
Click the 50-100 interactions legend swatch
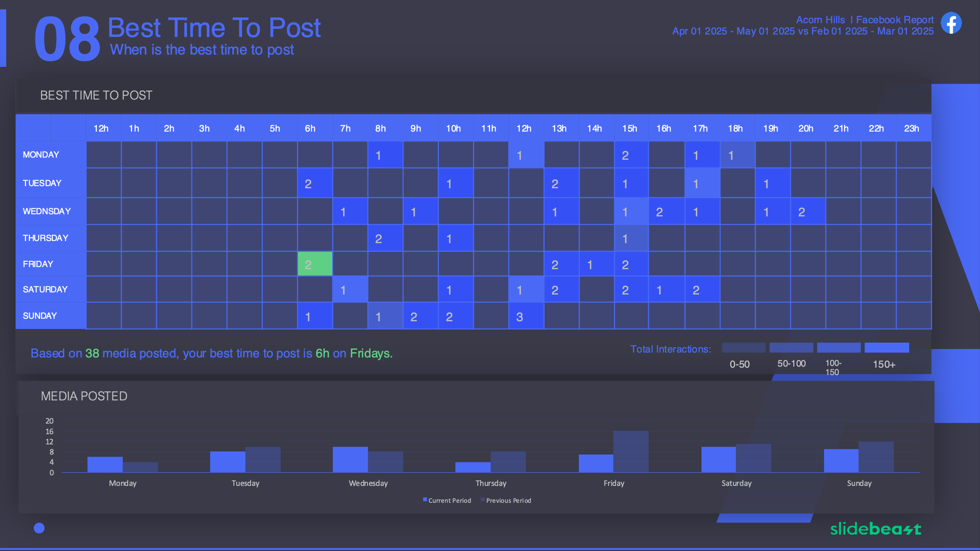791,348
